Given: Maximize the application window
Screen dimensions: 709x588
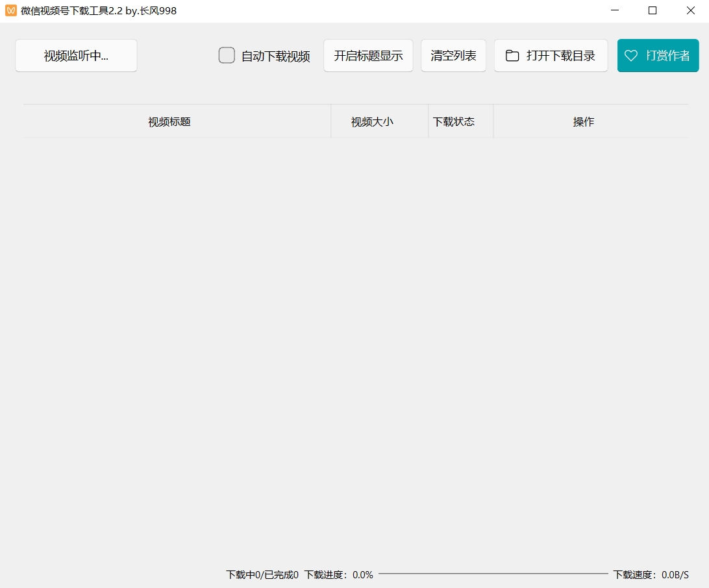Looking at the screenshot, I should click(x=653, y=10).
